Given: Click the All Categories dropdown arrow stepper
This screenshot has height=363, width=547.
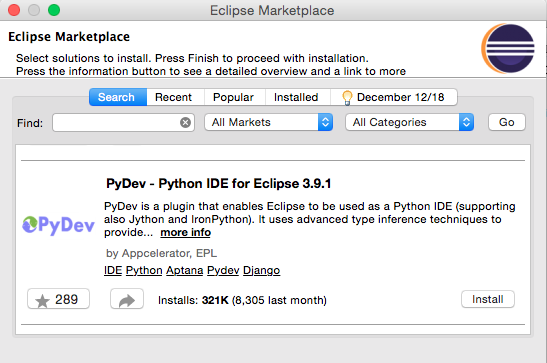Looking at the screenshot, I should point(466,122).
